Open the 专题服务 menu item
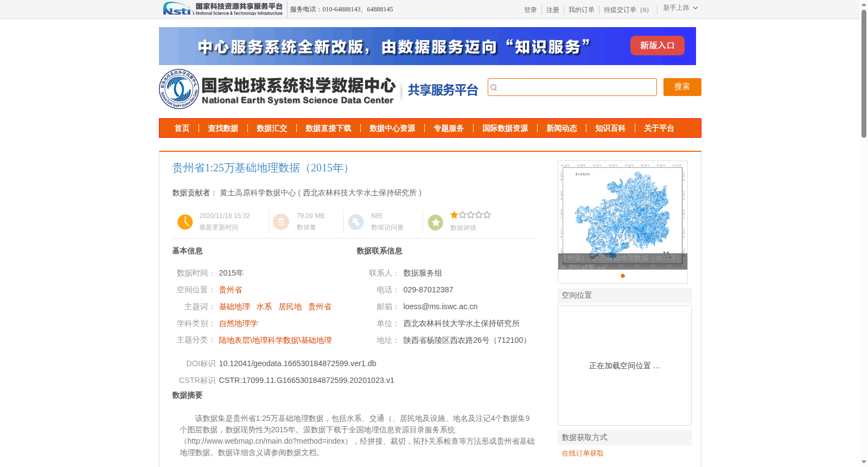The width and height of the screenshot is (868, 467). (449, 128)
